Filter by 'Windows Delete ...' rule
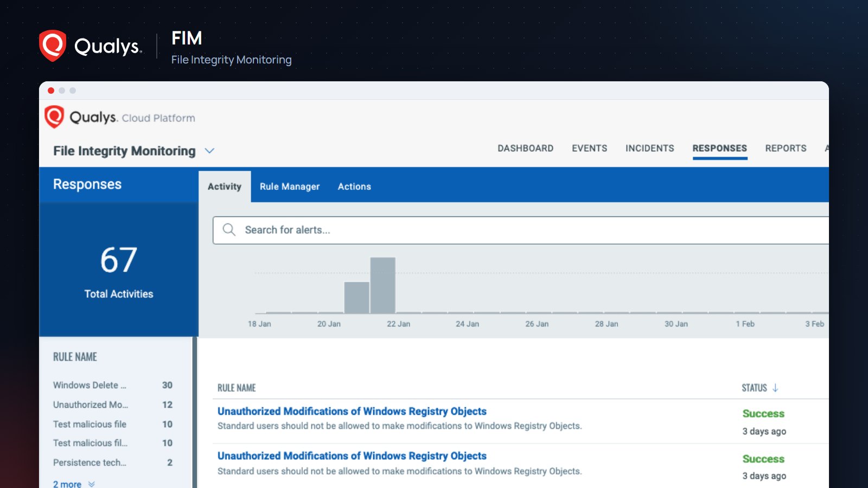The image size is (868, 488). (90, 385)
